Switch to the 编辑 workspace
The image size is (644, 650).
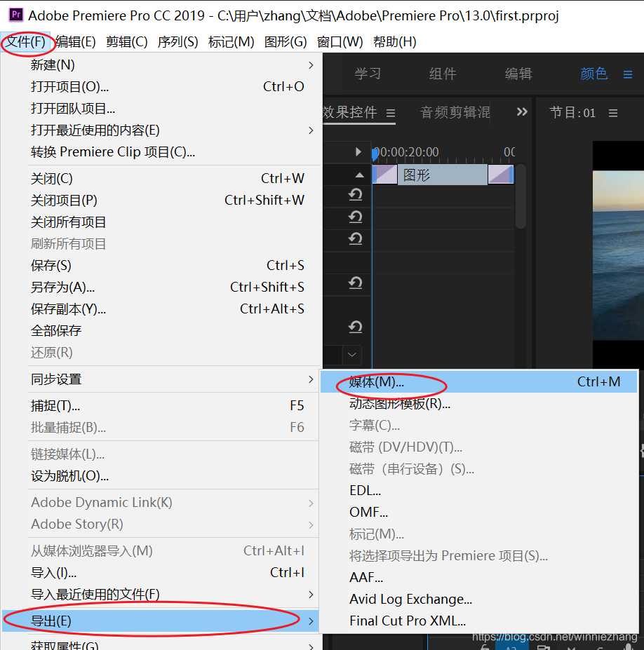pyautogui.click(x=518, y=74)
